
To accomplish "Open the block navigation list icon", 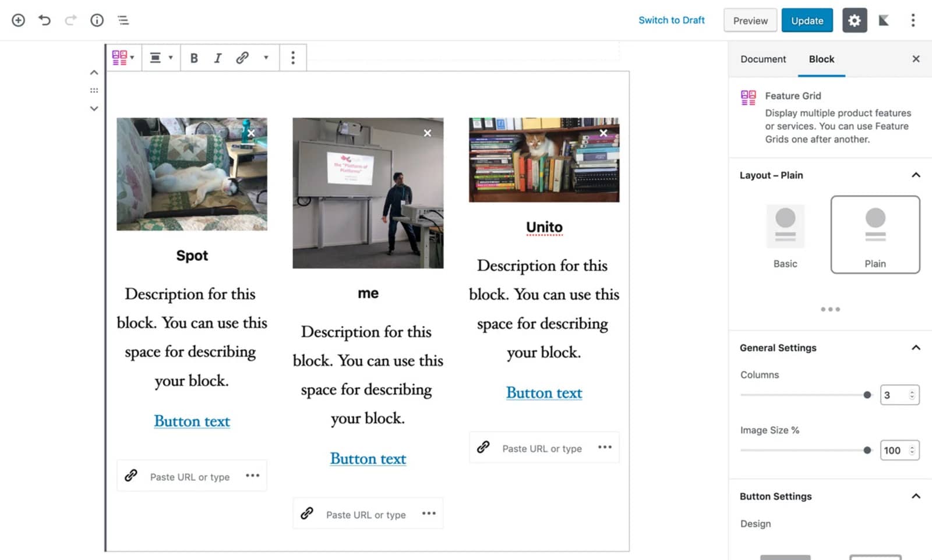I will 123,20.
